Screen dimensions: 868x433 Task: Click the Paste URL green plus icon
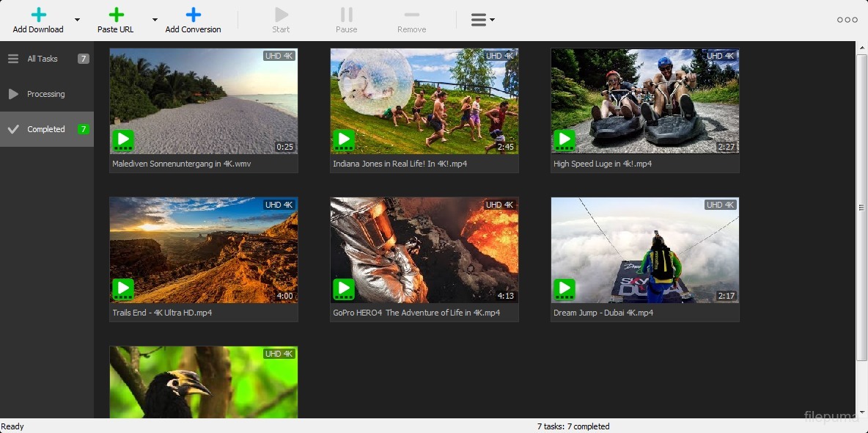[x=116, y=15]
